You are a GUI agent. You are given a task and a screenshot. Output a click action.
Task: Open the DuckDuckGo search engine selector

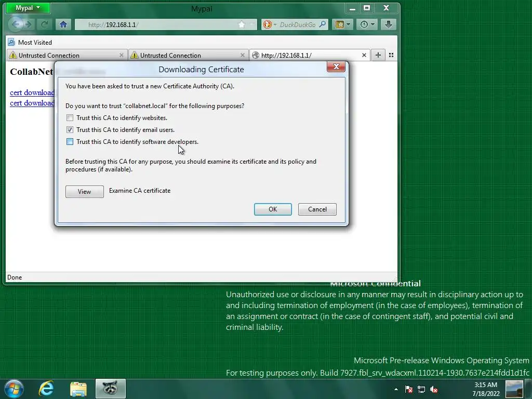tap(270, 25)
